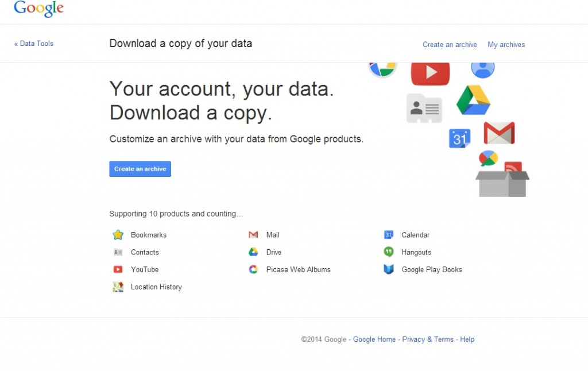The height and width of the screenshot is (371, 588).
Task: Go back to Data Tools
Action: coord(34,44)
